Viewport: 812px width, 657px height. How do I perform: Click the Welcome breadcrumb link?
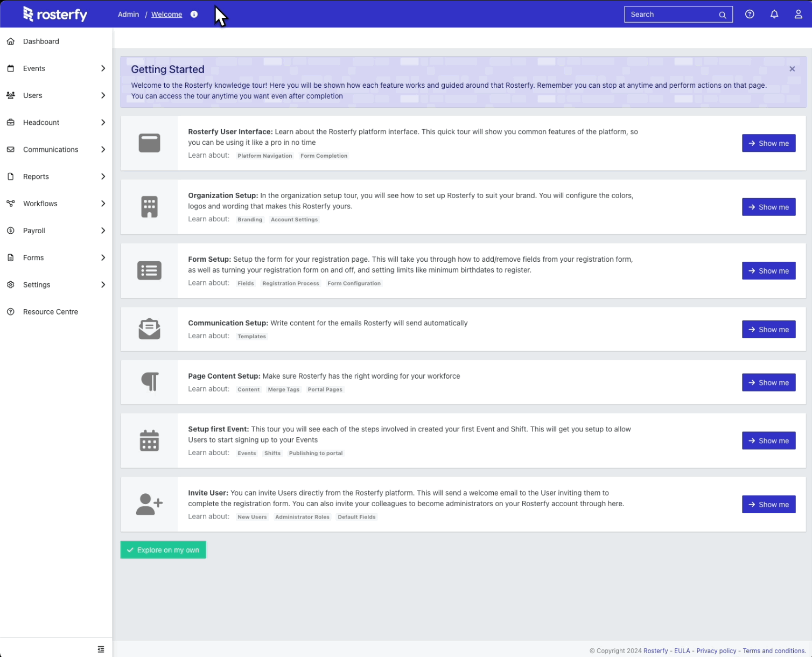tap(166, 15)
